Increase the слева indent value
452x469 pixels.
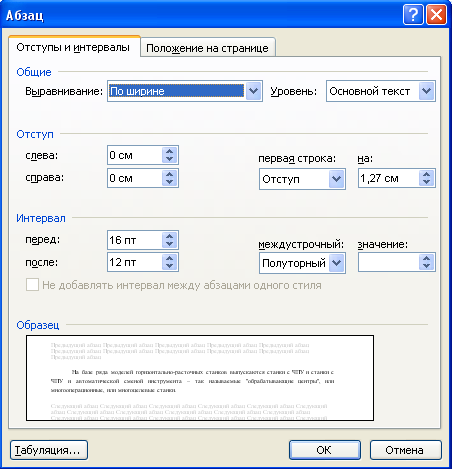coord(170,151)
